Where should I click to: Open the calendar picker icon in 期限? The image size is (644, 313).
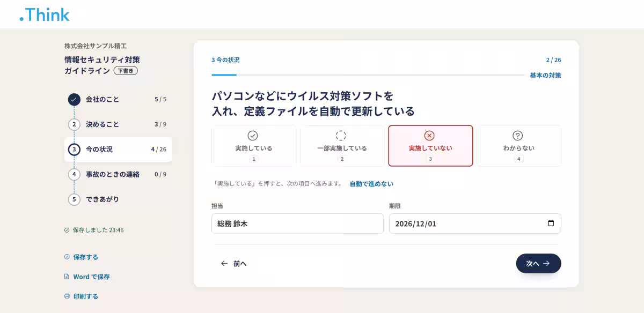click(x=551, y=223)
